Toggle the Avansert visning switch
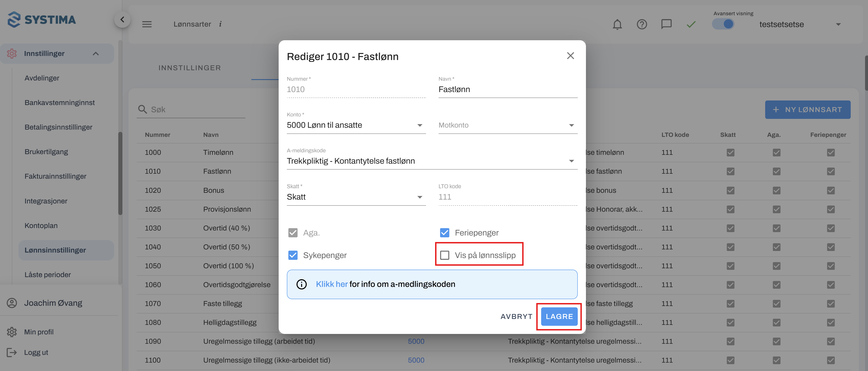Image resolution: width=868 pixels, height=371 pixels. coord(723,24)
